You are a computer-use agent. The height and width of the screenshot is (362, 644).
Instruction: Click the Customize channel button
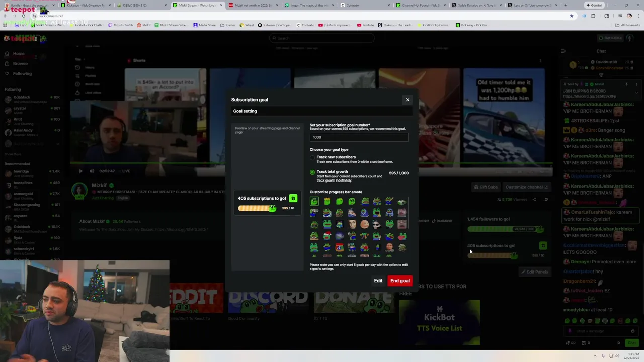click(x=526, y=187)
